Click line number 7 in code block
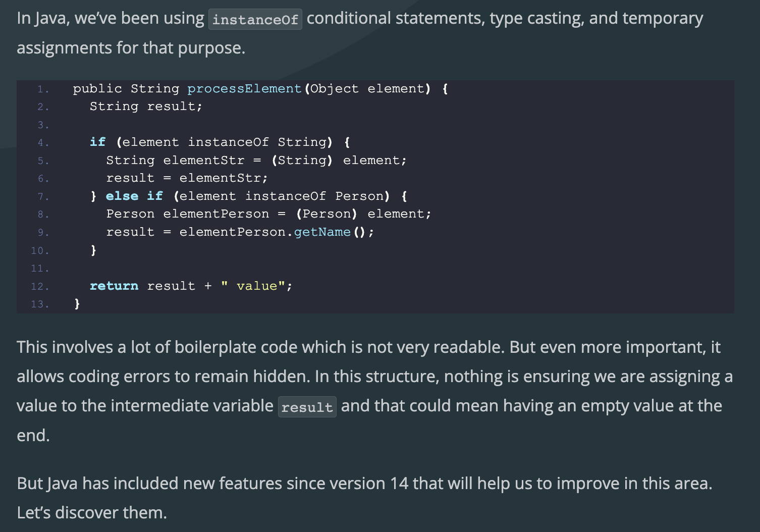The height and width of the screenshot is (532, 760). pyautogui.click(x=43, y=196)
